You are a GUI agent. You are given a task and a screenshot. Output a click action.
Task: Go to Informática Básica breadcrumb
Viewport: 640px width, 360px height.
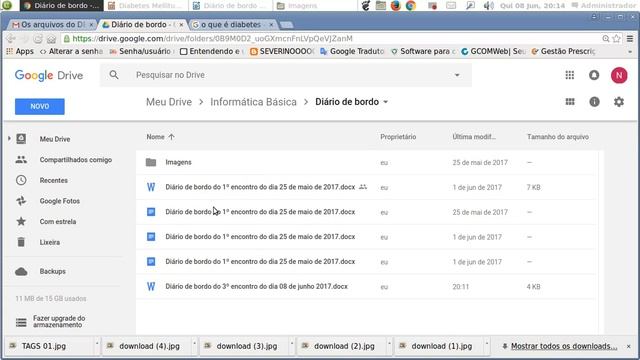(253, 102)
